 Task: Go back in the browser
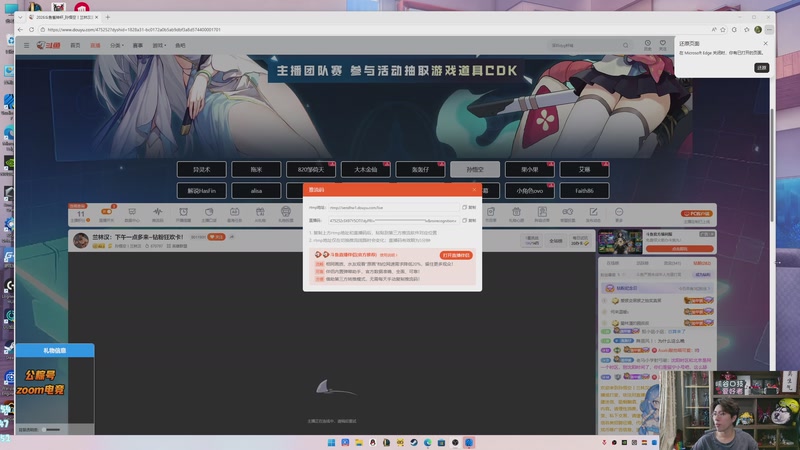point(20,30)
